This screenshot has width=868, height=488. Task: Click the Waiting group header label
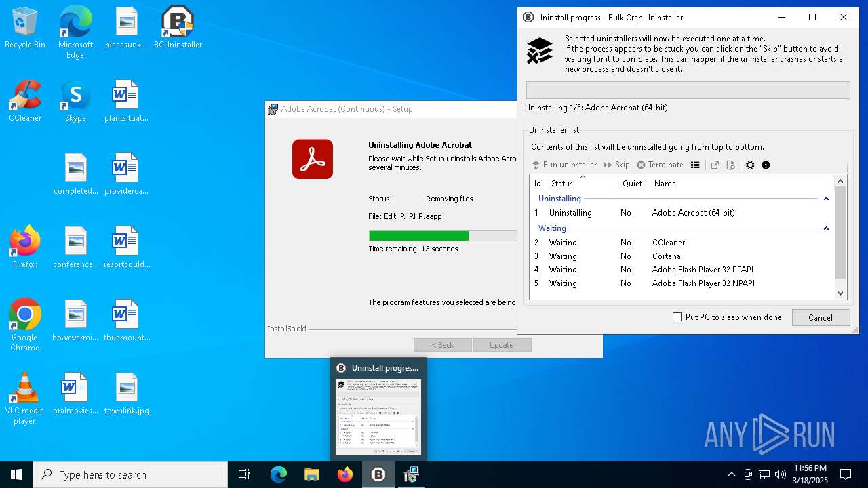[x=552, y=228]
